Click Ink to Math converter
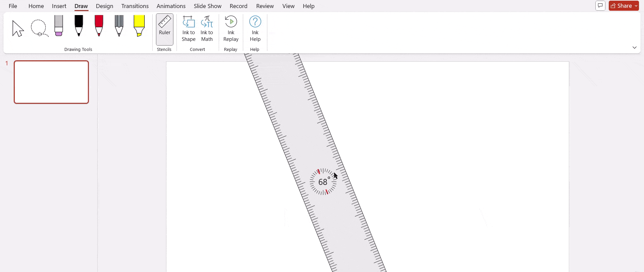The width and height of the screenshot is (644, 272). coord(207,29)
